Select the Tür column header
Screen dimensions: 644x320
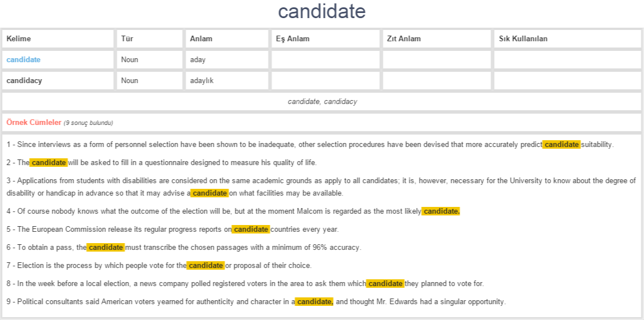[127, 38]
